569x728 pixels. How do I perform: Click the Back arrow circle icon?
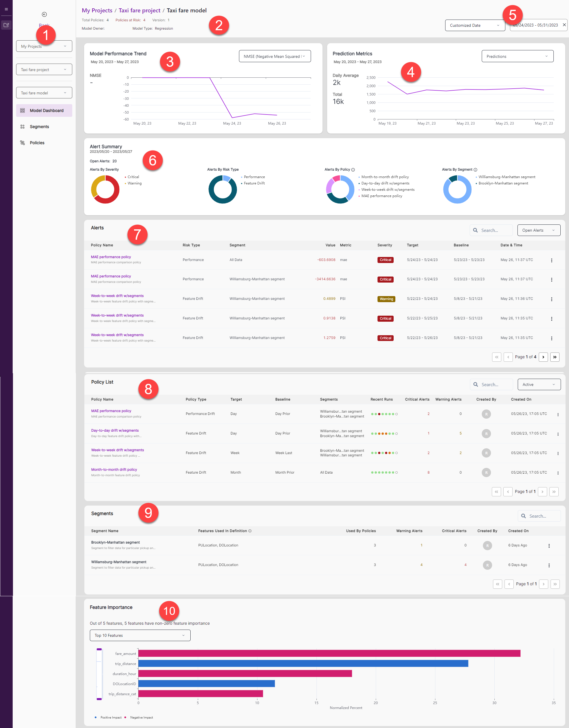click(44, 14)
